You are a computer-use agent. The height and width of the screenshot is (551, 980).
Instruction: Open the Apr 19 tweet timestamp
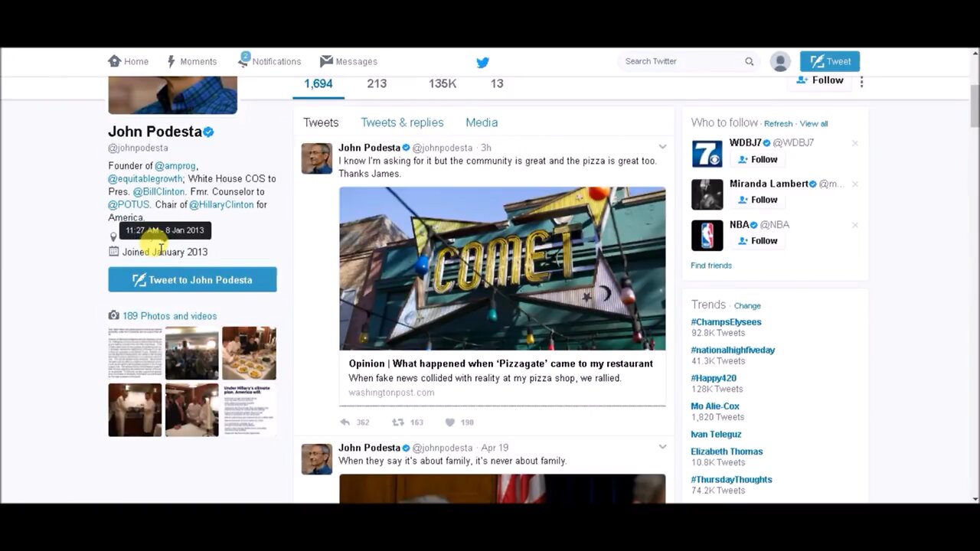pos(495,448)
